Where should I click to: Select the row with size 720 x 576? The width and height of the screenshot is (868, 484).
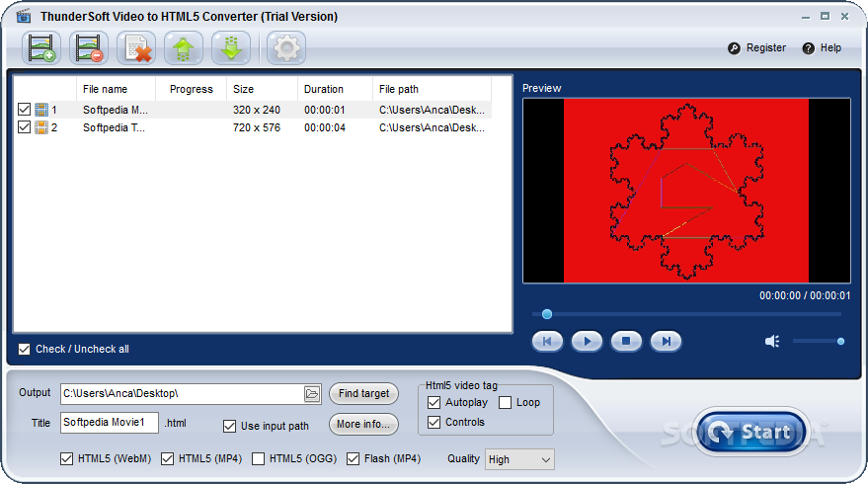tap(253, 127)
